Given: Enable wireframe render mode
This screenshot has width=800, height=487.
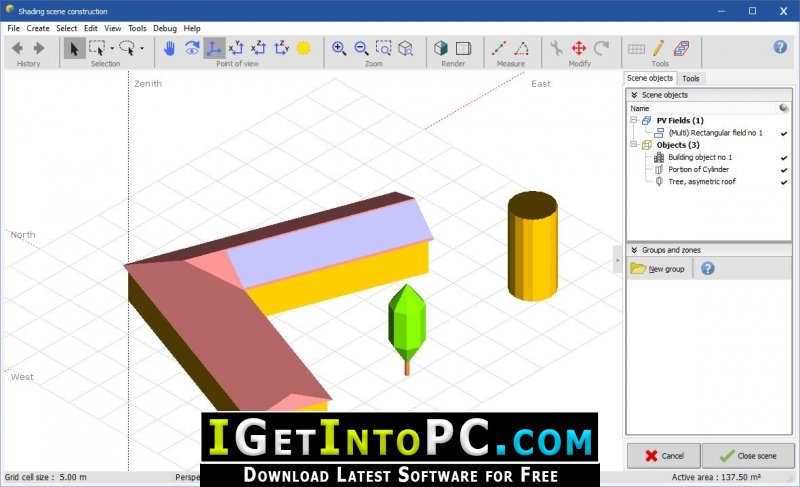Looking at the screenshot, I should tap(463, 48).
